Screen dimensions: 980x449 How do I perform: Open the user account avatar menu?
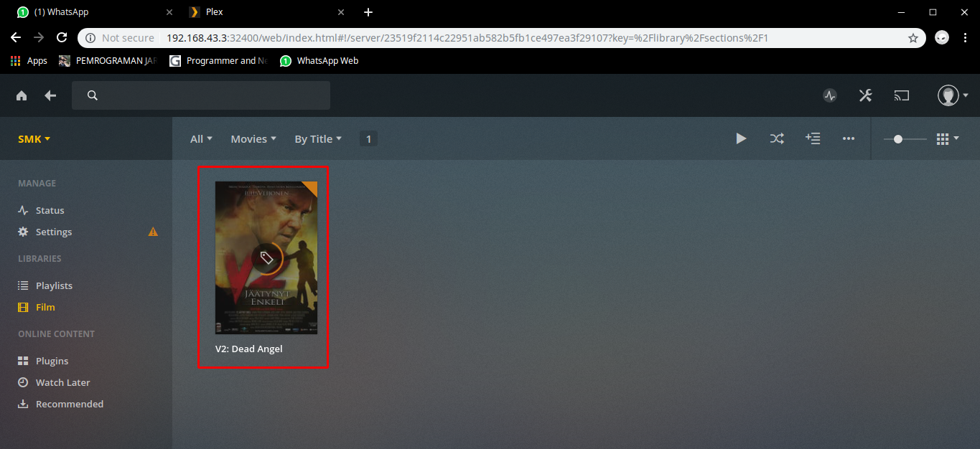[953, 95]
